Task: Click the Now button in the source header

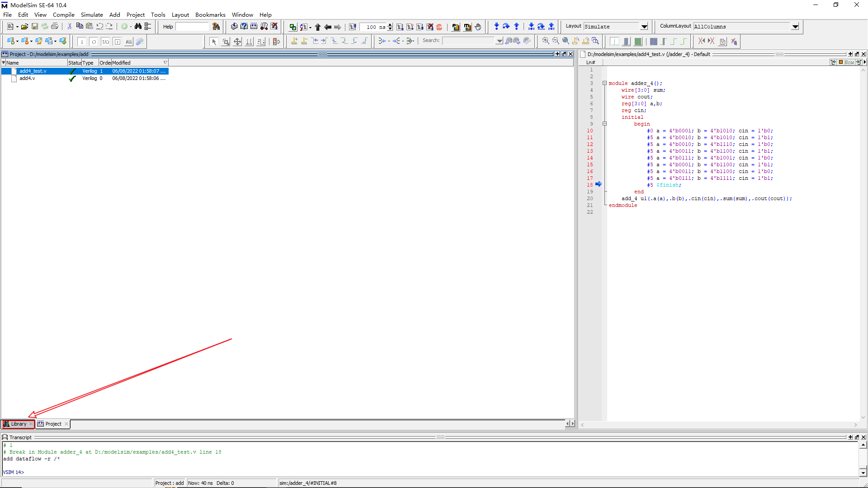Action: [x=846, y=62]
